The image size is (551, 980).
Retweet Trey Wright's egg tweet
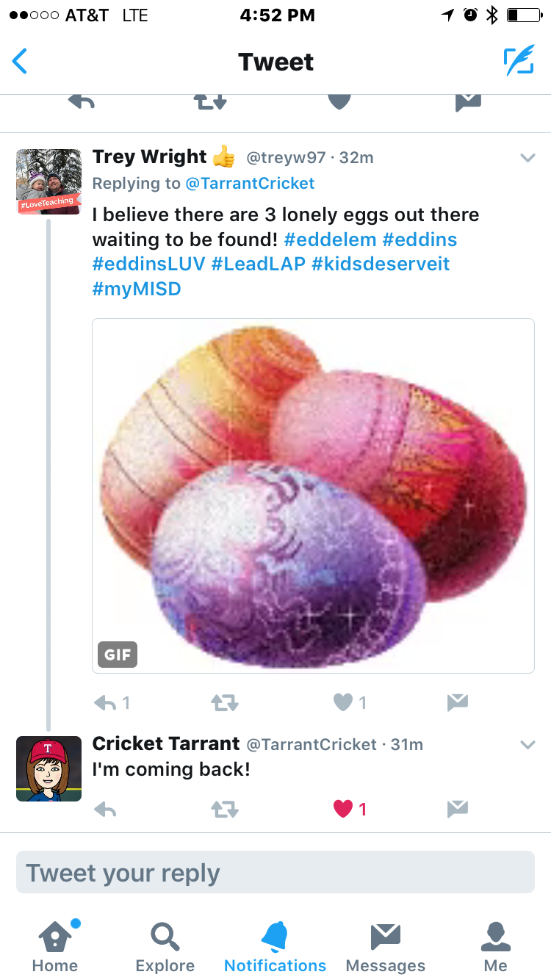[x=224, y=703]
